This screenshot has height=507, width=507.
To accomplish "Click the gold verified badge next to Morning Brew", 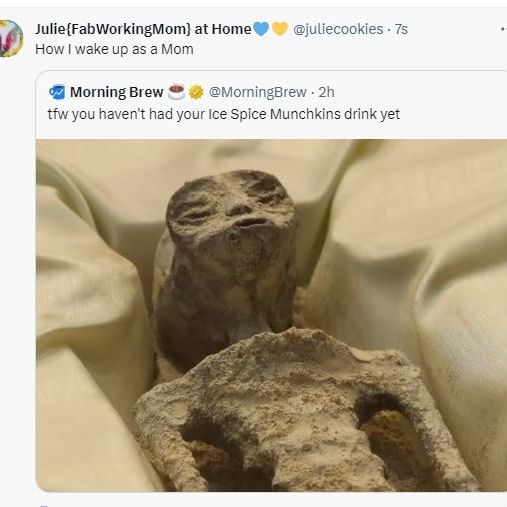I will (x=196, y=92).
